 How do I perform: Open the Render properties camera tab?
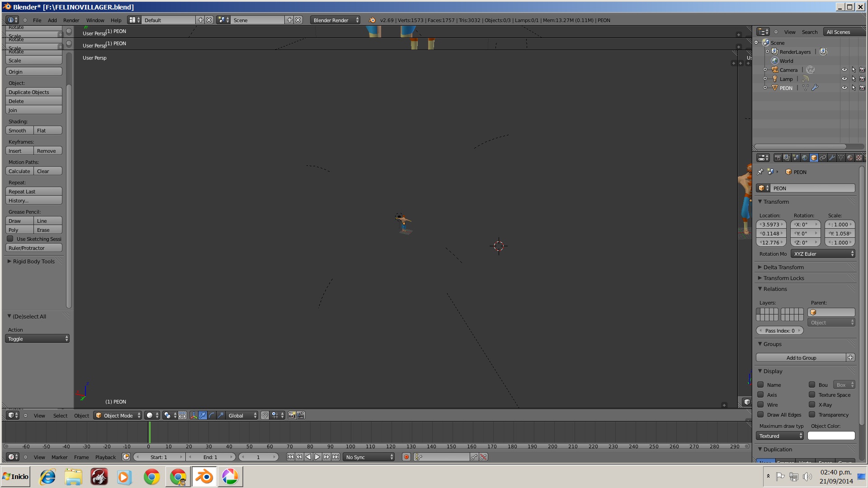[778, 158]
